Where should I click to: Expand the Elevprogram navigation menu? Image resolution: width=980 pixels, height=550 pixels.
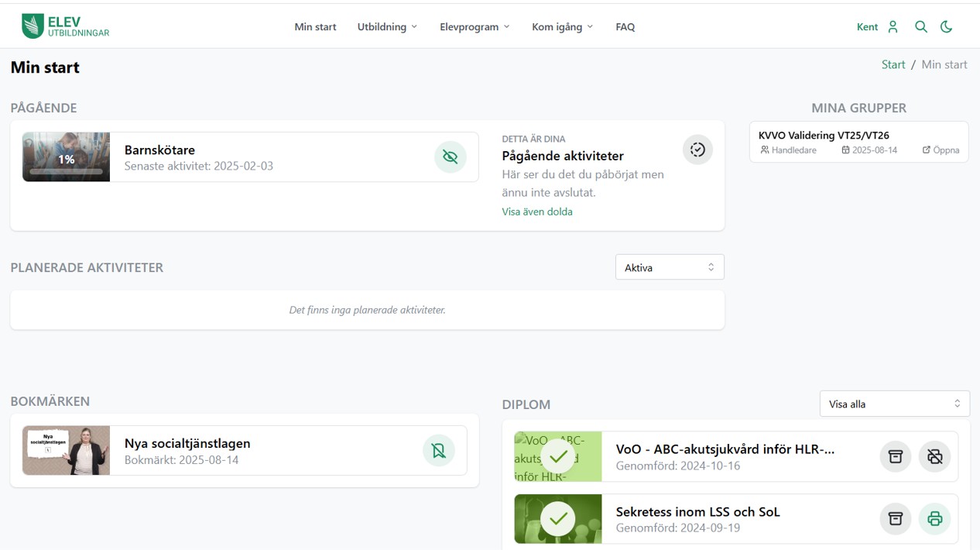475,26
